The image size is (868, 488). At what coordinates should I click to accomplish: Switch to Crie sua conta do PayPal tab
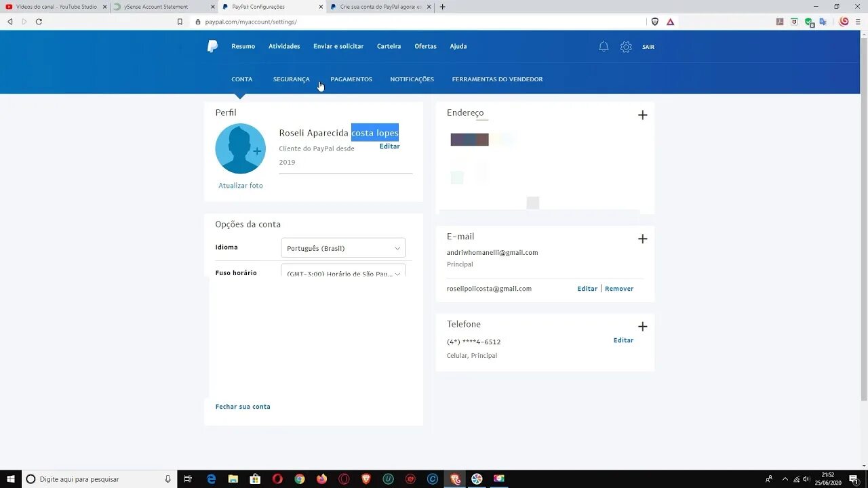point(381,7)
